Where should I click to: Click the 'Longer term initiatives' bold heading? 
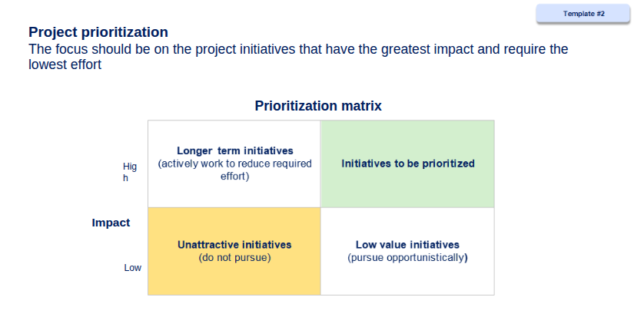click(x=235, y=151)
